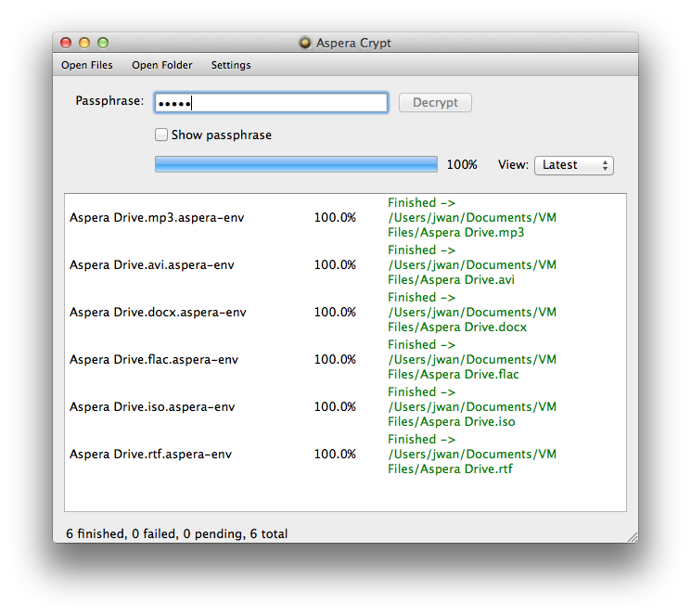Image resolution: width=691 pixels, height=616 pixels.
Task: Enable the Show passphrase checkbox
Action: pyautogui.click(x=161, y=135)
